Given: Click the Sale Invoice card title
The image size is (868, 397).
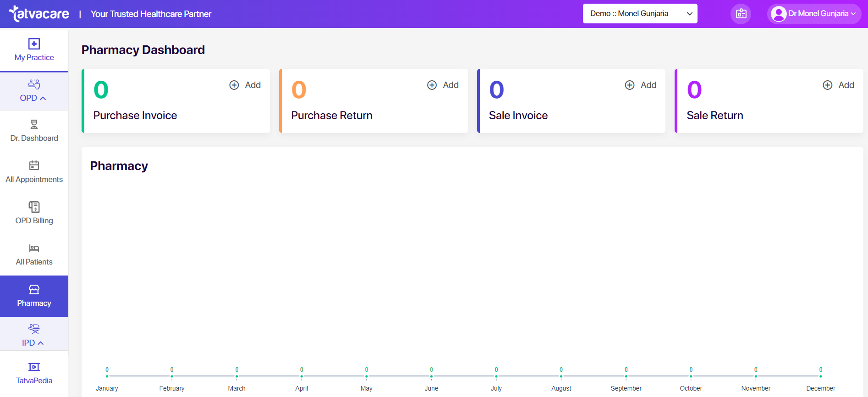Looking at the screenshot, I should pos(518,116).
